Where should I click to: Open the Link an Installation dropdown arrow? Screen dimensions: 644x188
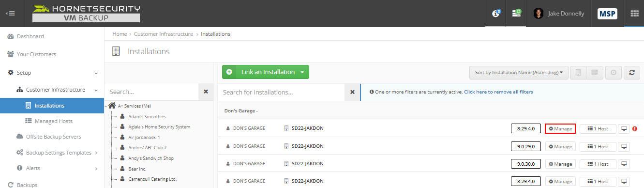(x=302, y=72)
